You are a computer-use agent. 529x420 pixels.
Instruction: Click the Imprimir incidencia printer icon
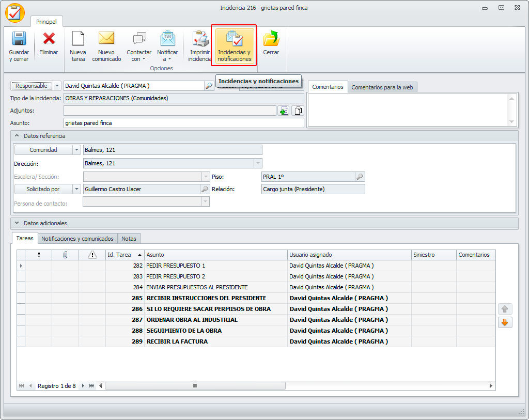[x=200, y=39]
